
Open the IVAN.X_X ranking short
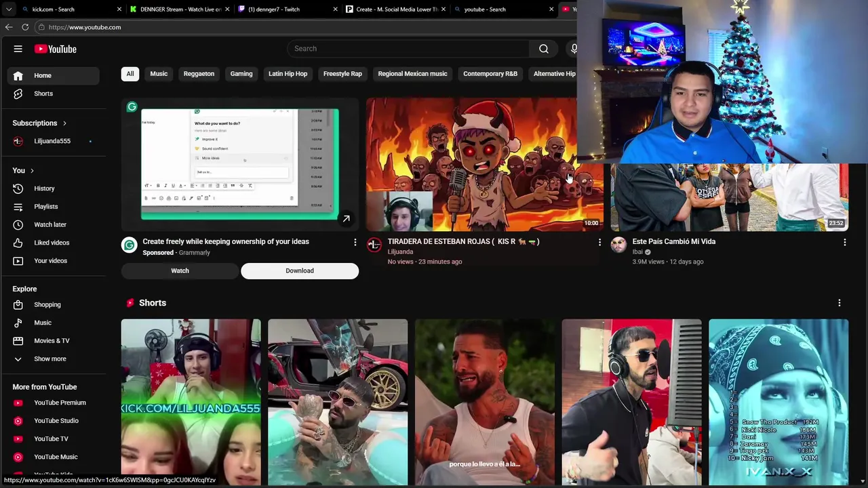[778, 403]
